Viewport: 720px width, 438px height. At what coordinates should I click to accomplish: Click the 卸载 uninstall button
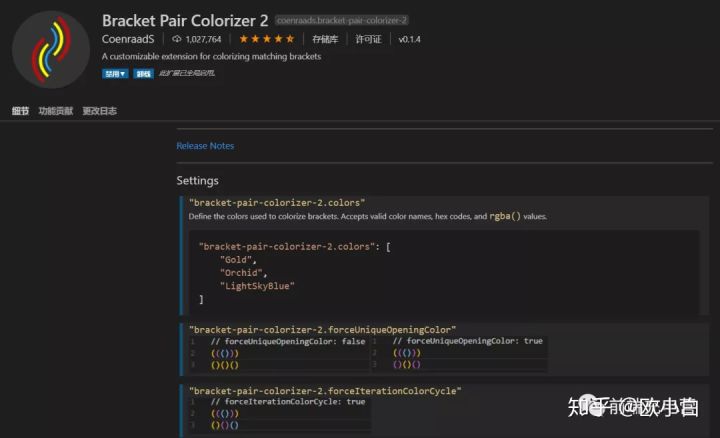point(143,73)
